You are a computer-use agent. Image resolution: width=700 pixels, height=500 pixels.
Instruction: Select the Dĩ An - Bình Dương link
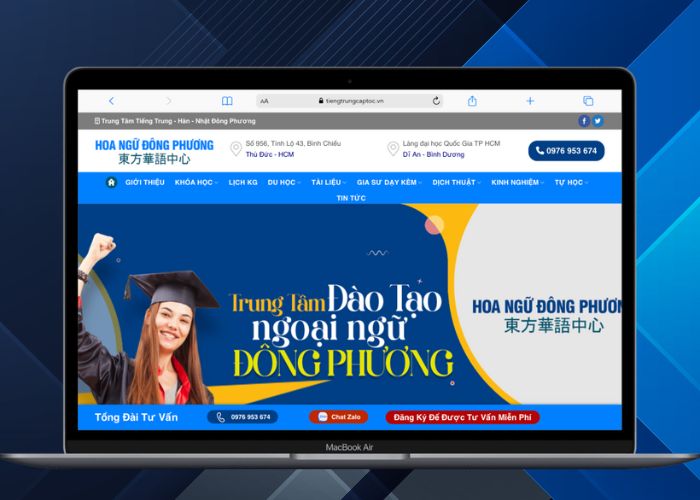pos(433,154)
